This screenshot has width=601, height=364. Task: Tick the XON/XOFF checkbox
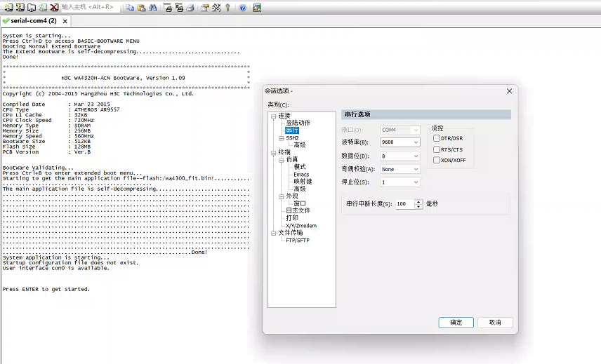(x=437, y=161)
